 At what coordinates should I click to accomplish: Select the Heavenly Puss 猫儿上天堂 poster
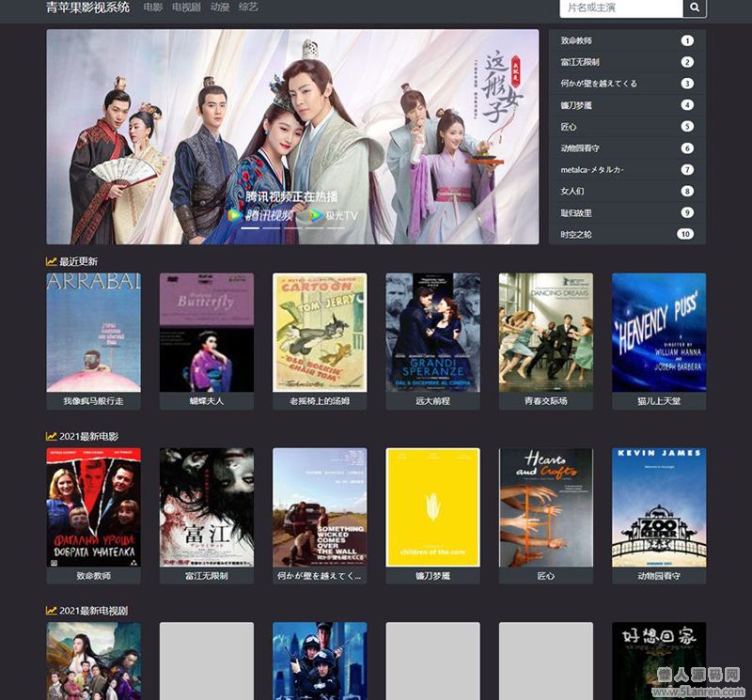(658, 333)
